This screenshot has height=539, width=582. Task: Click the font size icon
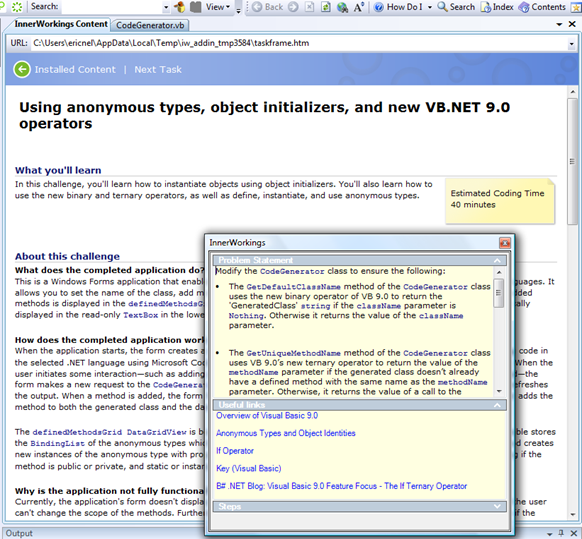[359, 7]
